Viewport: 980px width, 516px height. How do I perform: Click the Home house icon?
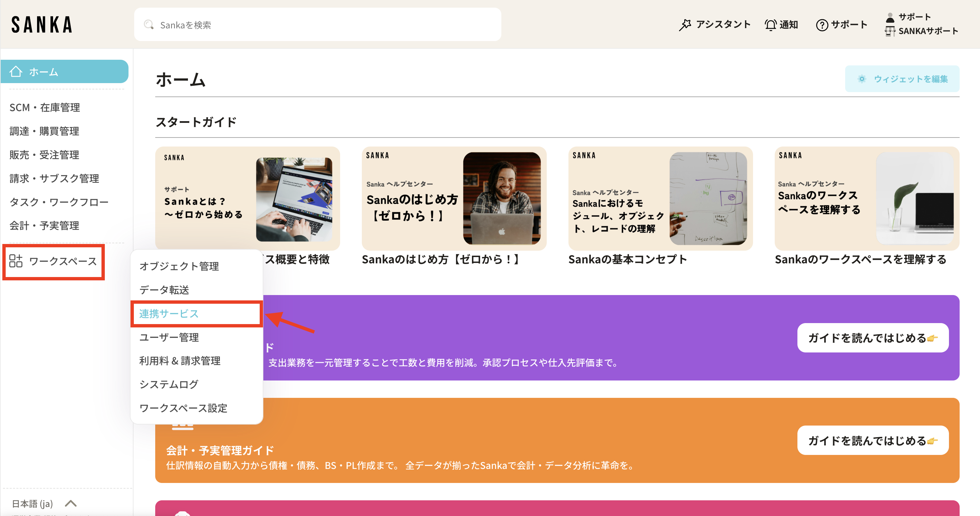(x=16, y=71)
